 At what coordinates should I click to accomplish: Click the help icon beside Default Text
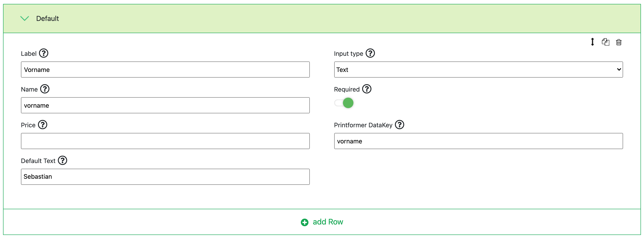coord(62,160)
